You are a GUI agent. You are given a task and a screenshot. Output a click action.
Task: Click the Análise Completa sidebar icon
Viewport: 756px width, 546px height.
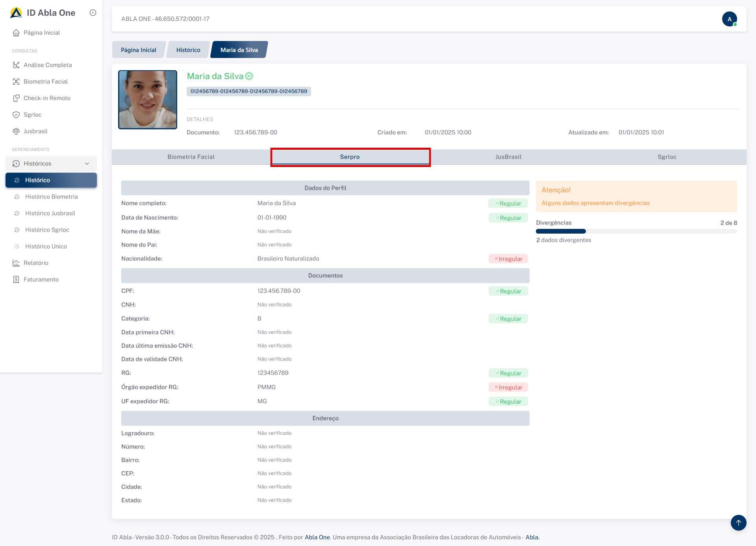coord(16,65)
